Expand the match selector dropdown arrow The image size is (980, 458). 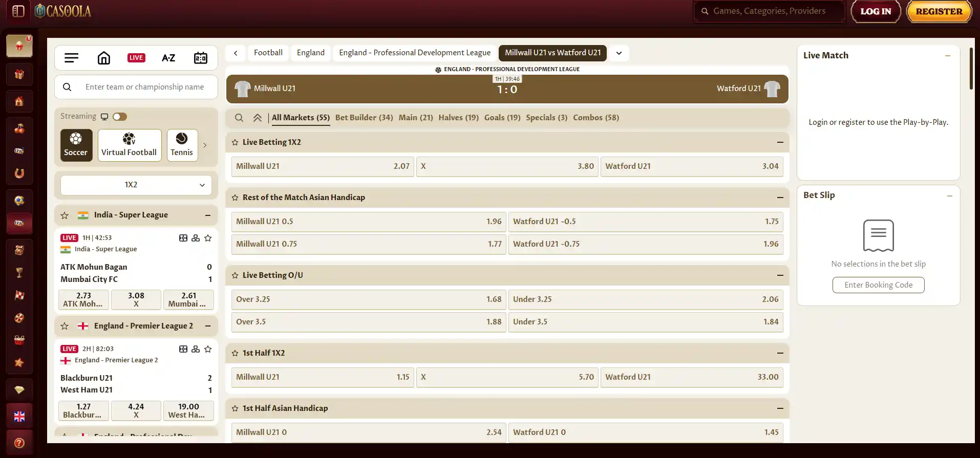point(619,53)
